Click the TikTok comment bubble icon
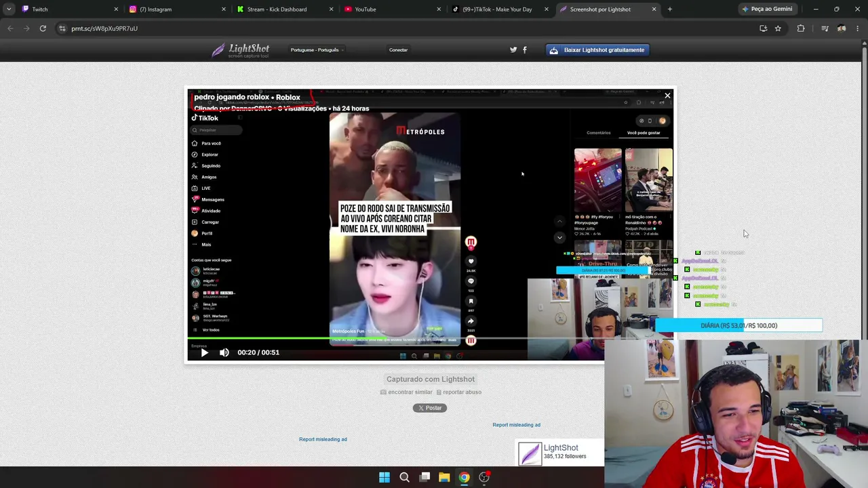Image resolution: width=868 pixels, height=488 pixels. pyautogui.click(x=471, y=281)
